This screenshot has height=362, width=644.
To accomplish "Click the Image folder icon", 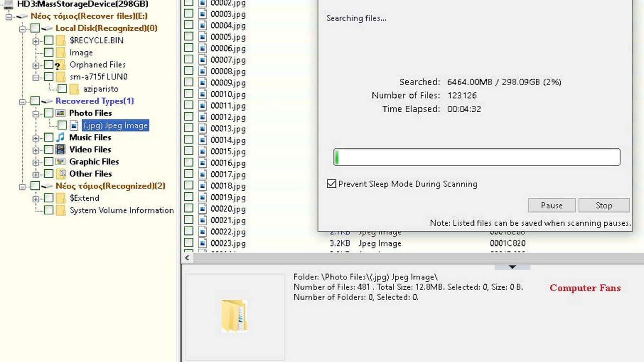I will 61,52.
